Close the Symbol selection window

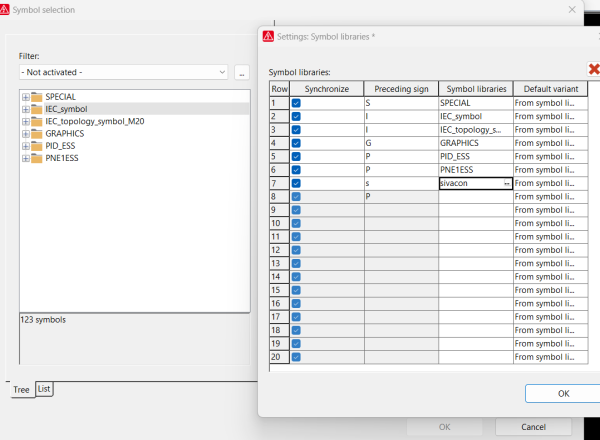572,10
